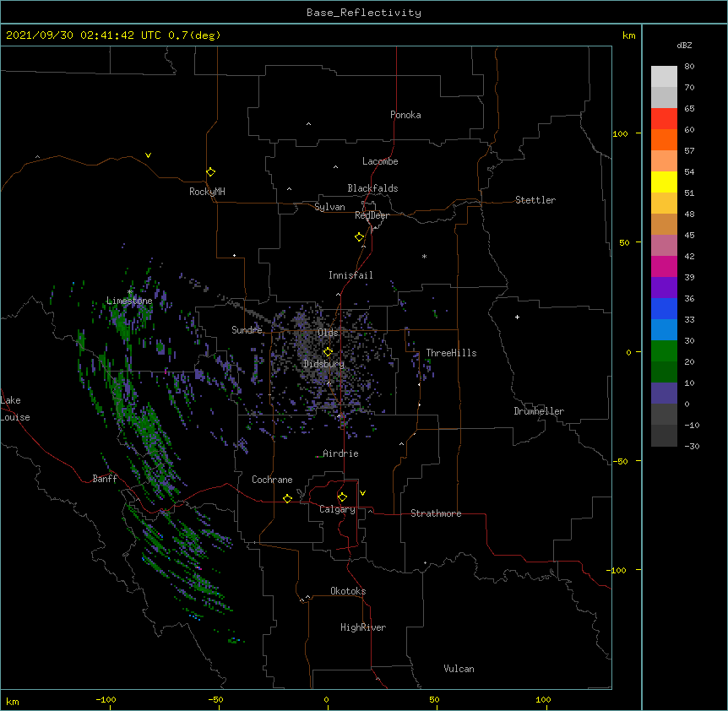Click the white caret marker west of Lacombe

(x=335, y=166)
